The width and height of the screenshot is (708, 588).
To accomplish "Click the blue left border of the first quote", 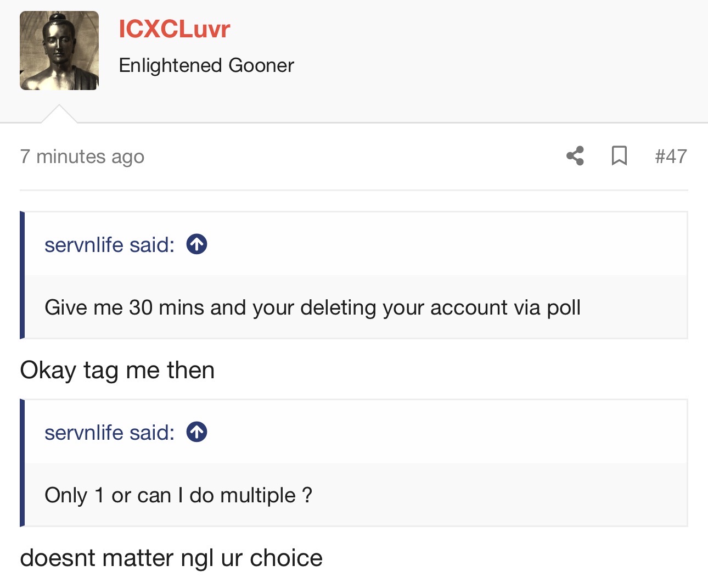I will click(22, 275).
